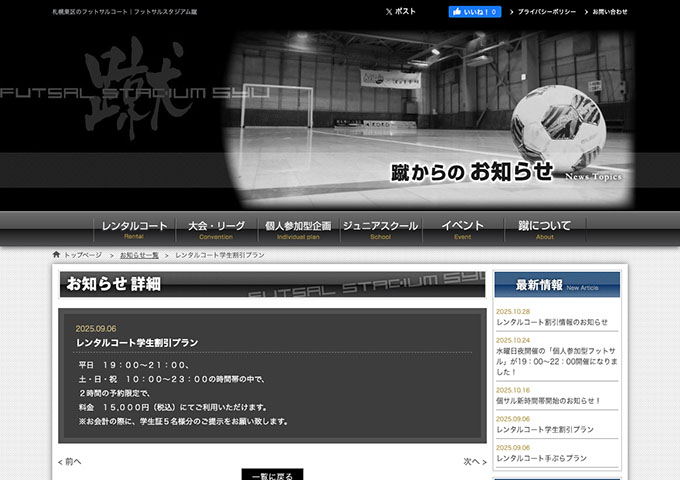Select 大会・リーグ Convention menu item
This screenshot has width=680, height=480.
(216, 229)
